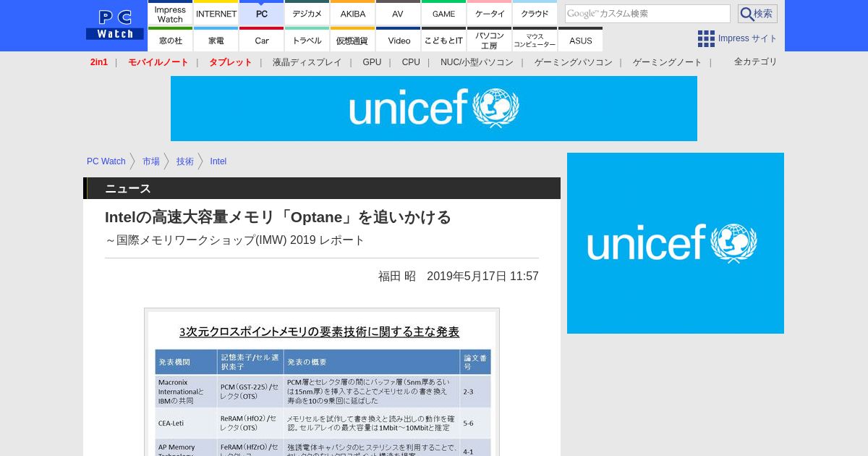
Task: Click the Intel breadcrumb link
Action: pos(218,161)
